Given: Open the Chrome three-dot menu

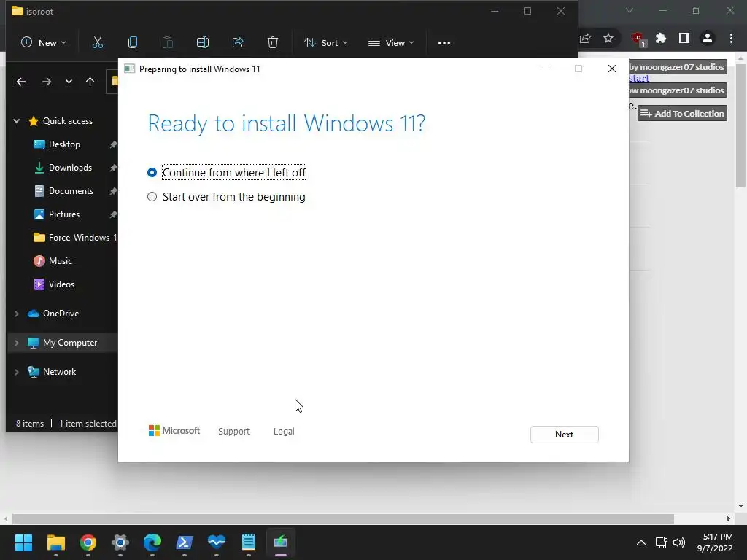Looking at the screenshot, I should [x=731, y=38].
